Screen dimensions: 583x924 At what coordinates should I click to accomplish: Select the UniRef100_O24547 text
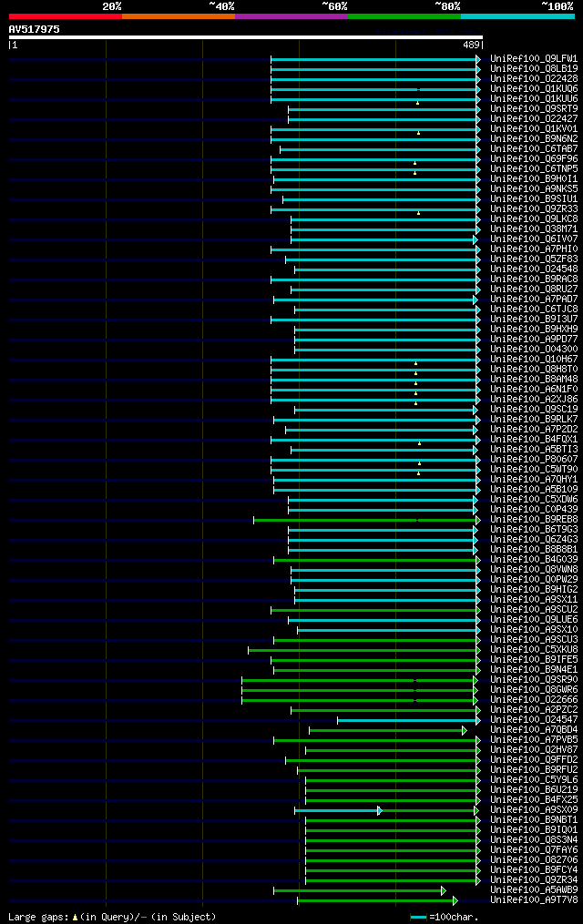(534, 720)
